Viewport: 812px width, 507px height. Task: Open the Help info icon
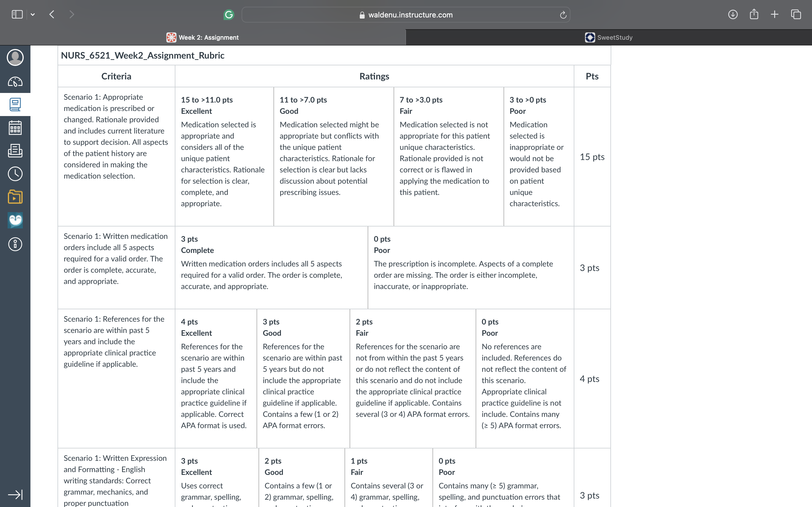pos(15,244)
